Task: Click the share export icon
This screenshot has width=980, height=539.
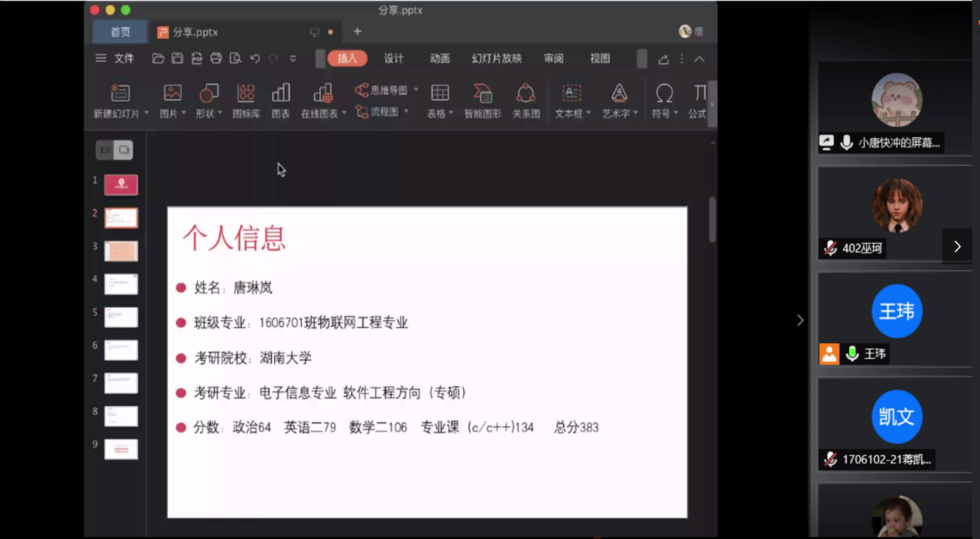Action: point(663,60)
